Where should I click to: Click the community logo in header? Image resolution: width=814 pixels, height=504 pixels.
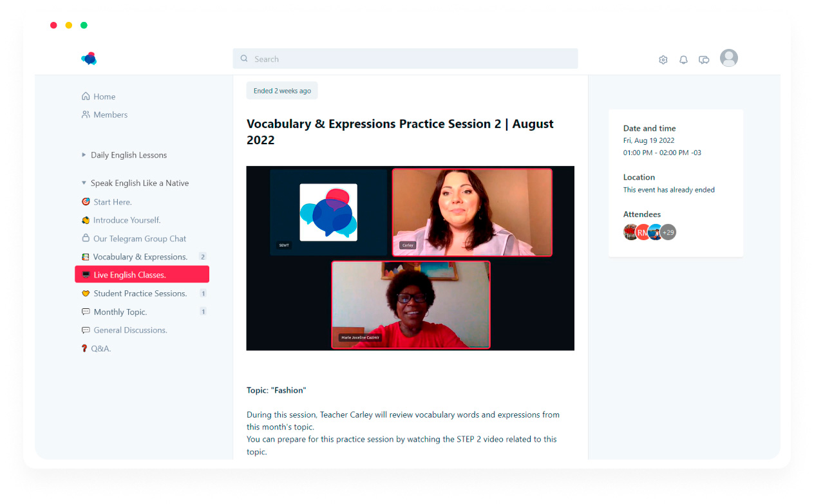click(89, 59)
